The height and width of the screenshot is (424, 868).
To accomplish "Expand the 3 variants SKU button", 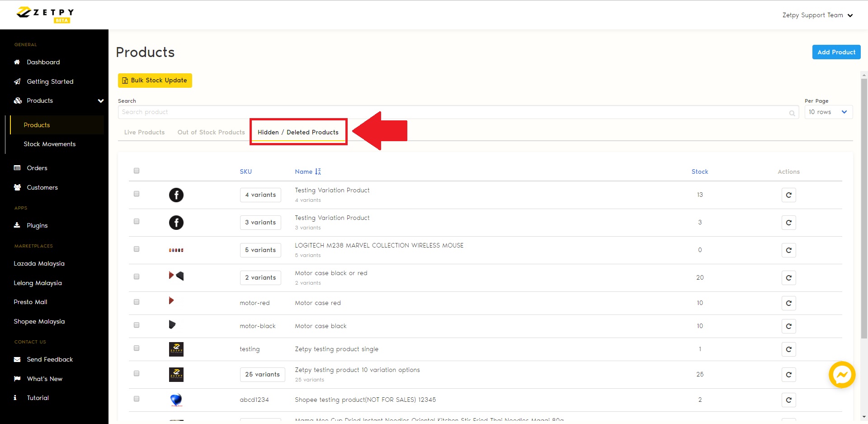I will pos(260,223).
